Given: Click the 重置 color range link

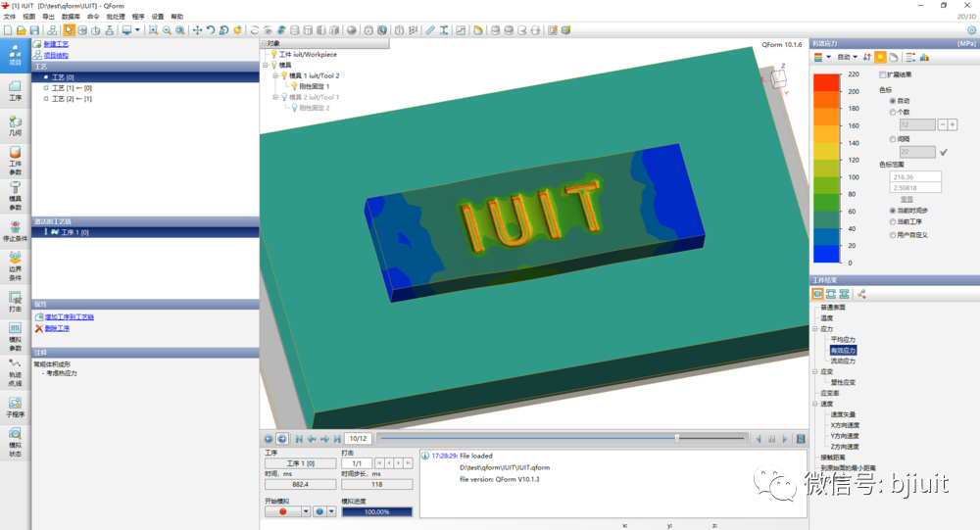Looking at the screenshot, I should (906, 199).
